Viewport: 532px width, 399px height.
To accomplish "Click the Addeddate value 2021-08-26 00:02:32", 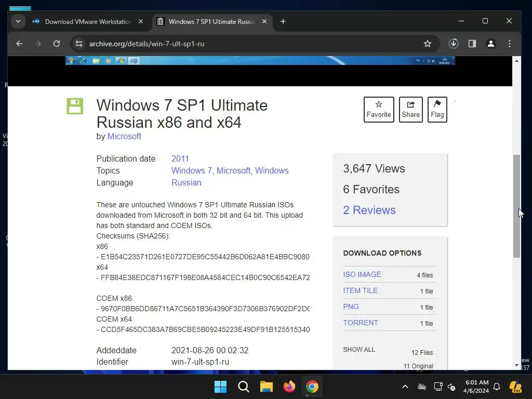I will [x=210, y=351].
